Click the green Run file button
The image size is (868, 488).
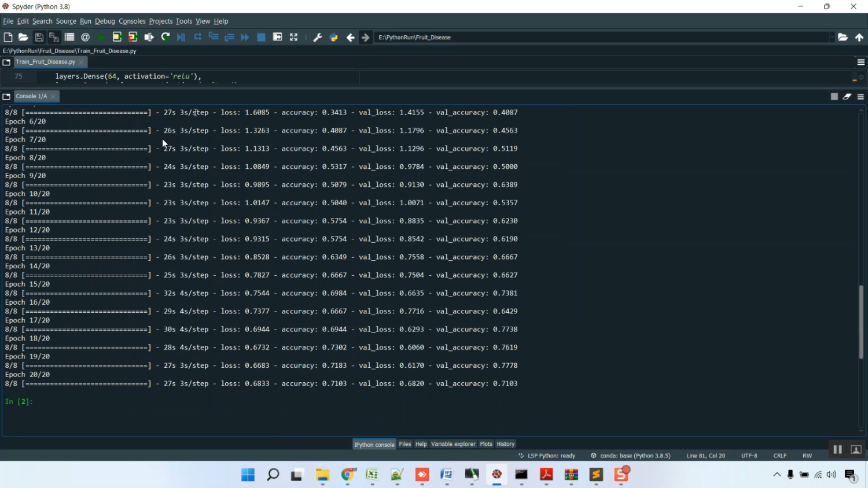[x=101, y=38]
